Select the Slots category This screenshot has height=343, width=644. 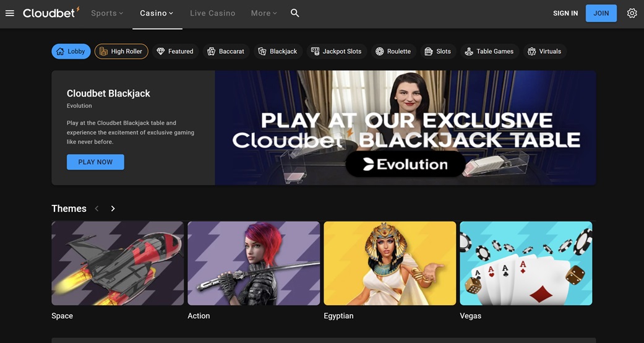pyautogui.click(x=438, y=51)
